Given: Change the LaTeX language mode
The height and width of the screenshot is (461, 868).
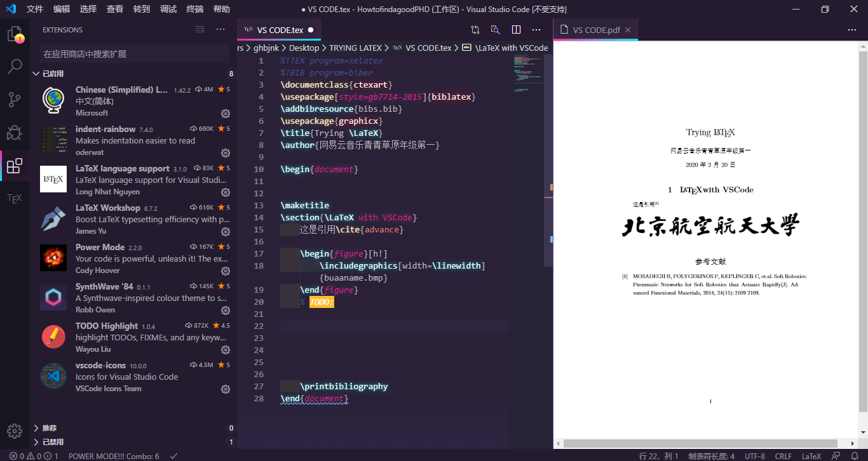Looking at the screenshot, I should tap(811, 456).
